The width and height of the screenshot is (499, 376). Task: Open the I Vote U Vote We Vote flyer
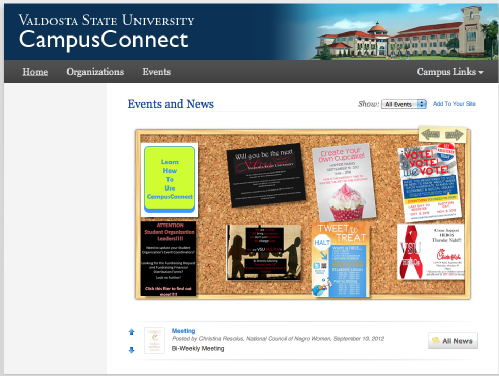pyautogui.click(x=430, y=182)
